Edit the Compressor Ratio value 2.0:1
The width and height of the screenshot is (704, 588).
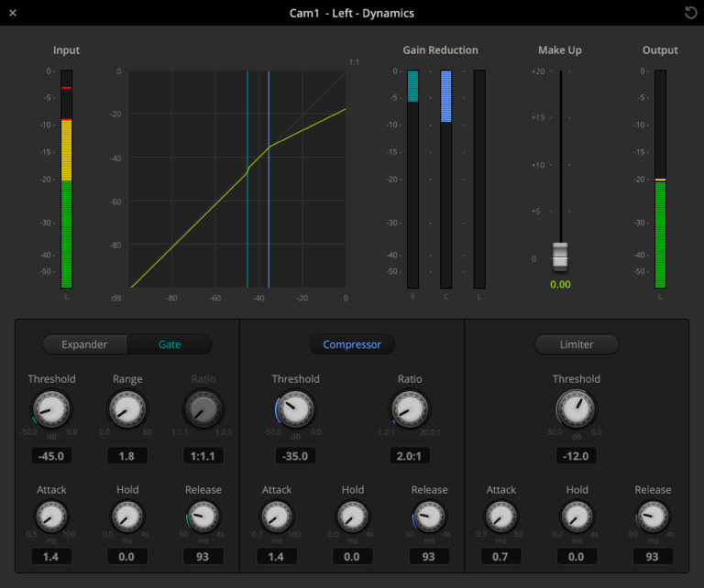410,456
